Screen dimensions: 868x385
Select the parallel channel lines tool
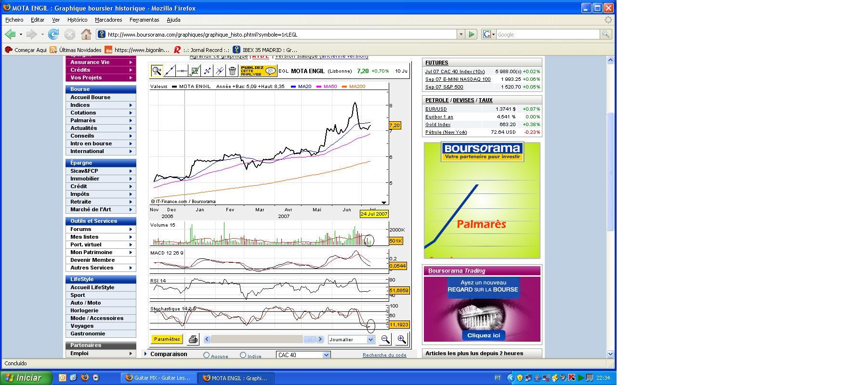[220, 71]
